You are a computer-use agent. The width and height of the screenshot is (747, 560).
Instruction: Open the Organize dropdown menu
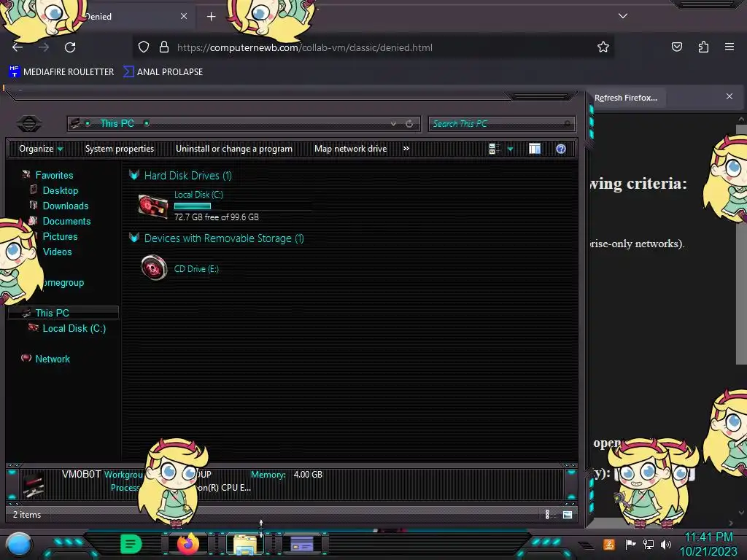point(41,149)
